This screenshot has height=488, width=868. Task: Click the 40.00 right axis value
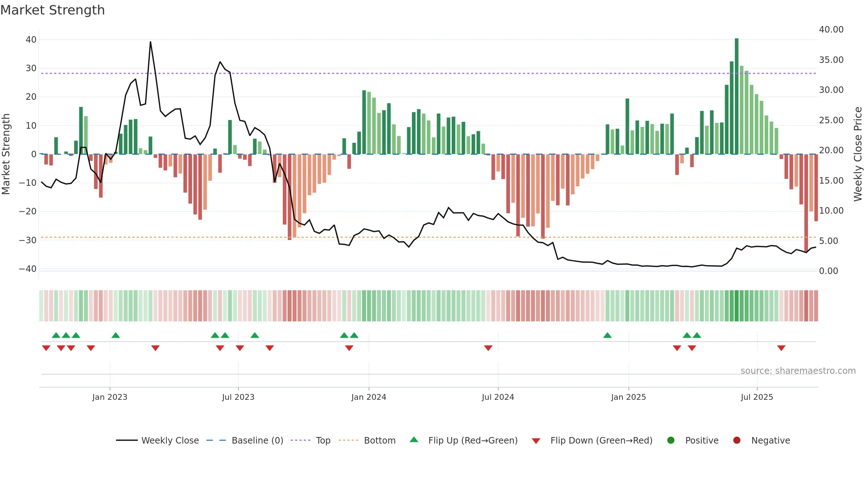coord(831,29)
